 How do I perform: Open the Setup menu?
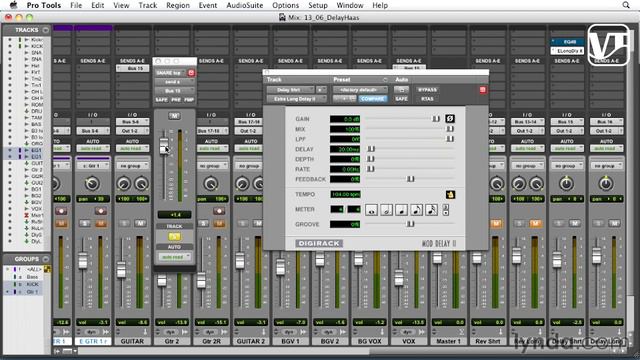[318, 5]
